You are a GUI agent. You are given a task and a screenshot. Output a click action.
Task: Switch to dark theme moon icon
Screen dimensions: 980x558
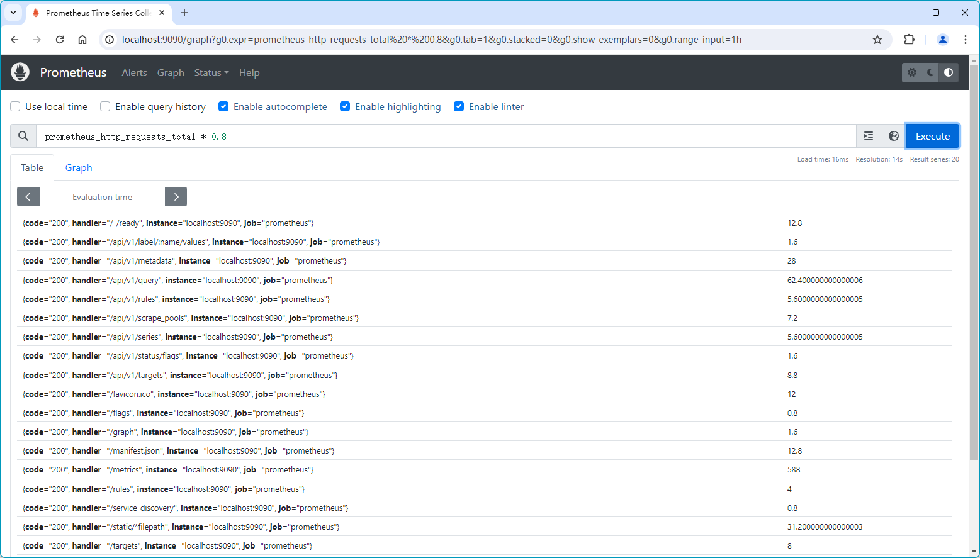click(930, 72)
